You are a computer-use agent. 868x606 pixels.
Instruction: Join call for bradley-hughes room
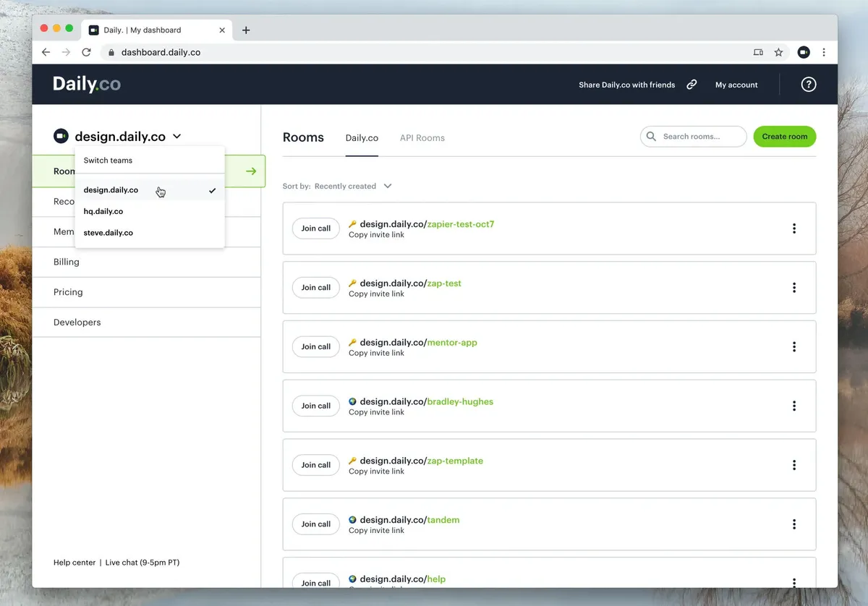pos(316,406)
